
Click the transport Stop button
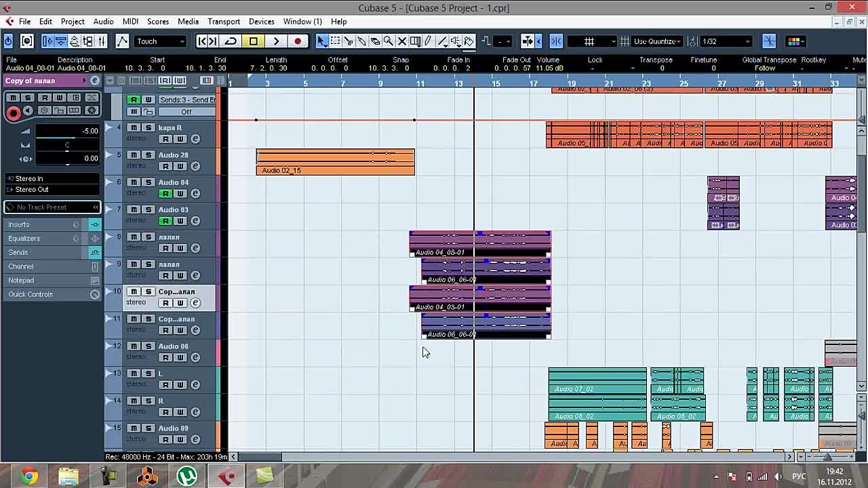tap(254, 41)
